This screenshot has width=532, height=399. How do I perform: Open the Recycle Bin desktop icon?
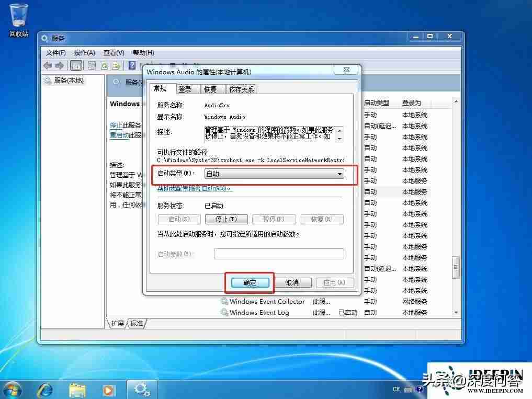(19, 20)
